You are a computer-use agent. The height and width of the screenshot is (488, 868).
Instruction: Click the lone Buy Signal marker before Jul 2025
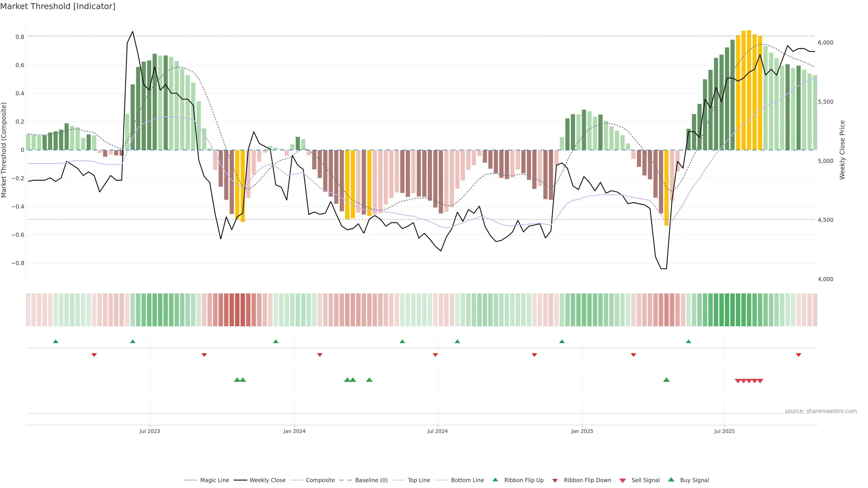pos(666,380)
